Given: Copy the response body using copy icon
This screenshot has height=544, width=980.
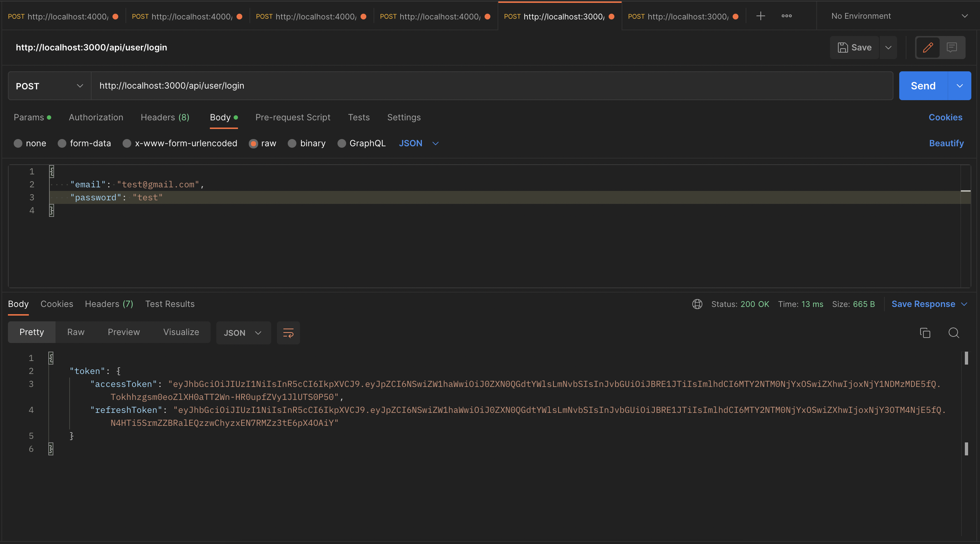Looking at the screenshot, I should click(x=925, y=333).
